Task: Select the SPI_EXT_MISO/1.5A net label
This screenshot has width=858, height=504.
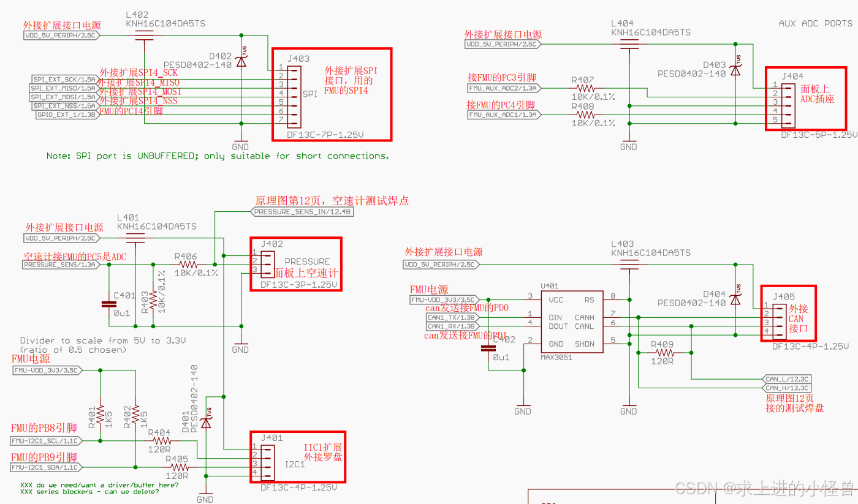Action: (x=63, y=88)
